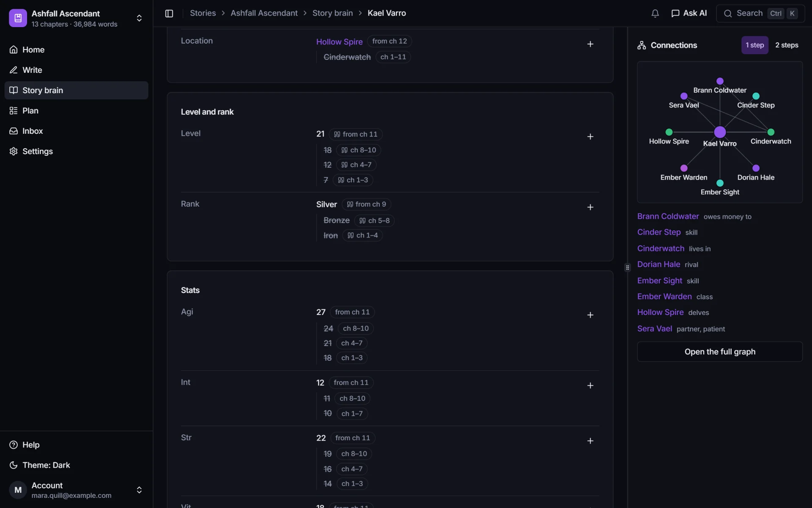
Task: Go to Home in sidebar
Action: [76, 50]
